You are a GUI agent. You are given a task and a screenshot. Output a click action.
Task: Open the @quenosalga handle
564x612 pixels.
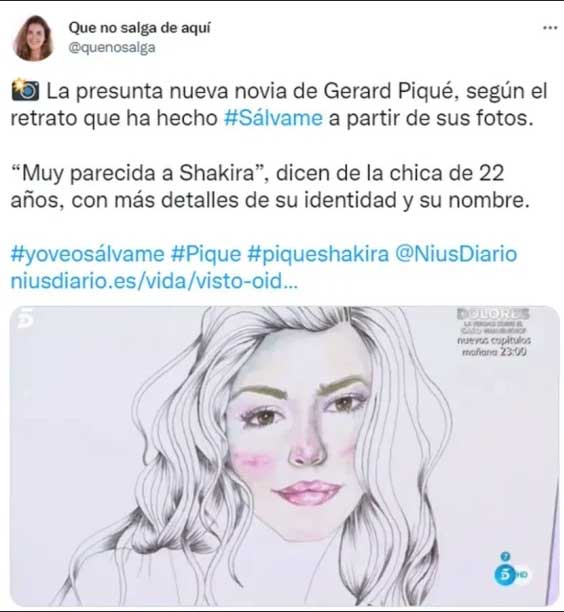[112, 48]
